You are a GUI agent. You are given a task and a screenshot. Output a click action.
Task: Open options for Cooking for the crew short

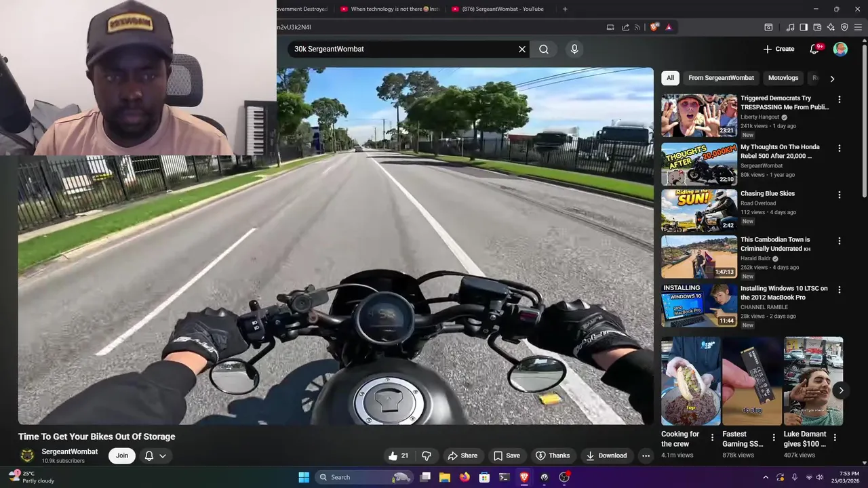(x=712, y=438)
